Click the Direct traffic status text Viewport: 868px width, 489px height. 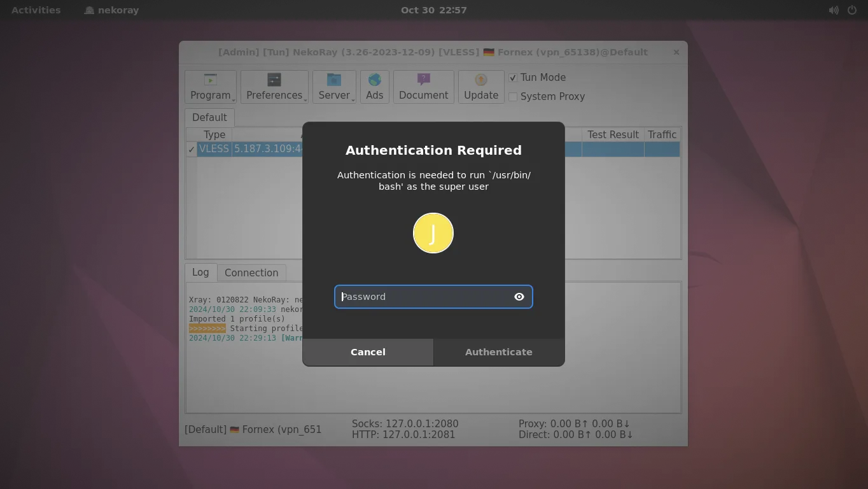coord(576,435)
